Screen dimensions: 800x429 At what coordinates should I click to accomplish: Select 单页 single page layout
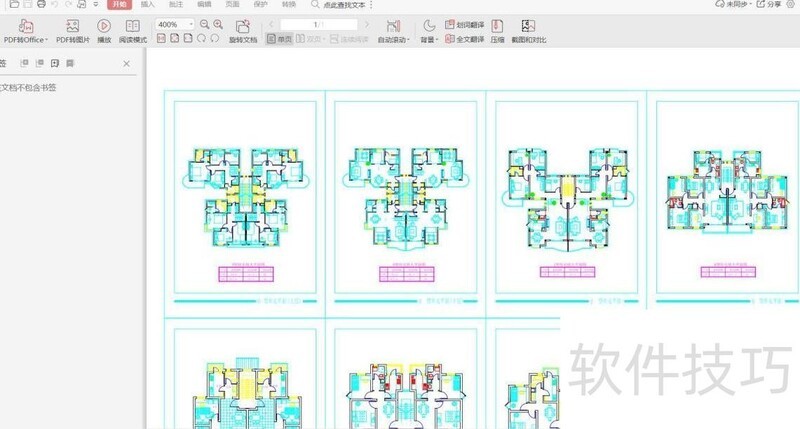pos(280,39)
